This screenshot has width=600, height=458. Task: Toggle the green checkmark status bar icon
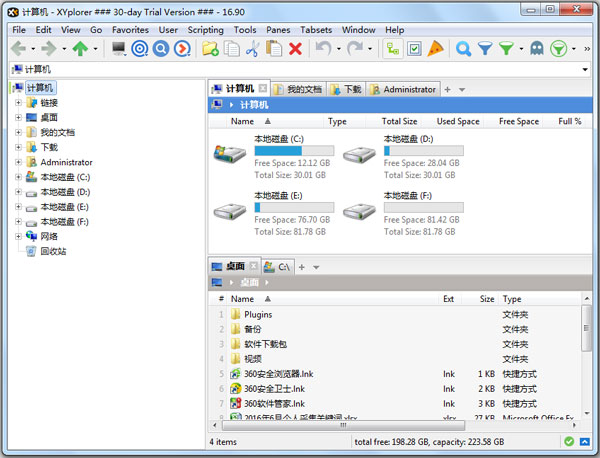click(569, 441)
